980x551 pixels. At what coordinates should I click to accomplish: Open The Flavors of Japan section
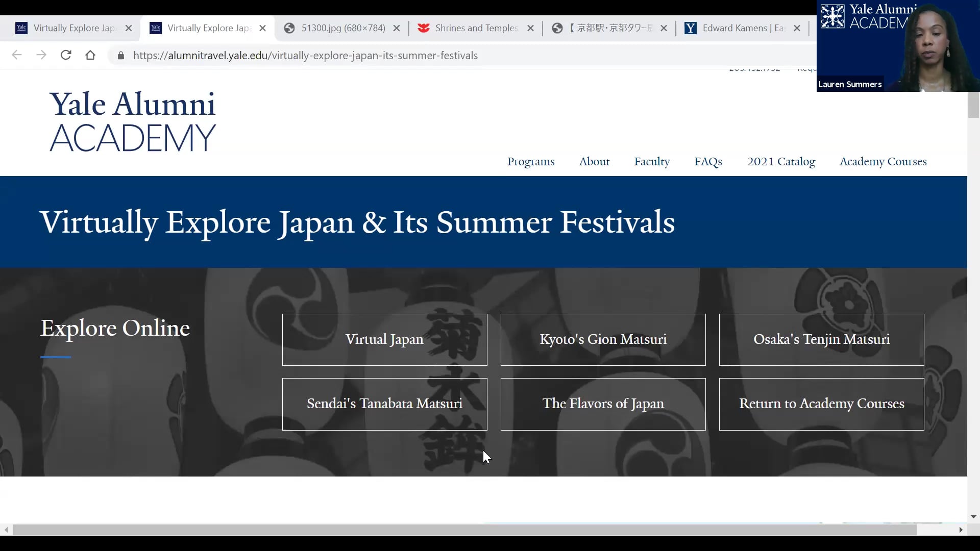tap(603, 404)
